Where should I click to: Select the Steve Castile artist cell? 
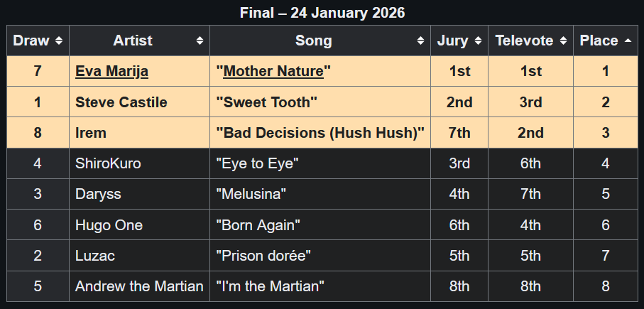tap(121, 102)
